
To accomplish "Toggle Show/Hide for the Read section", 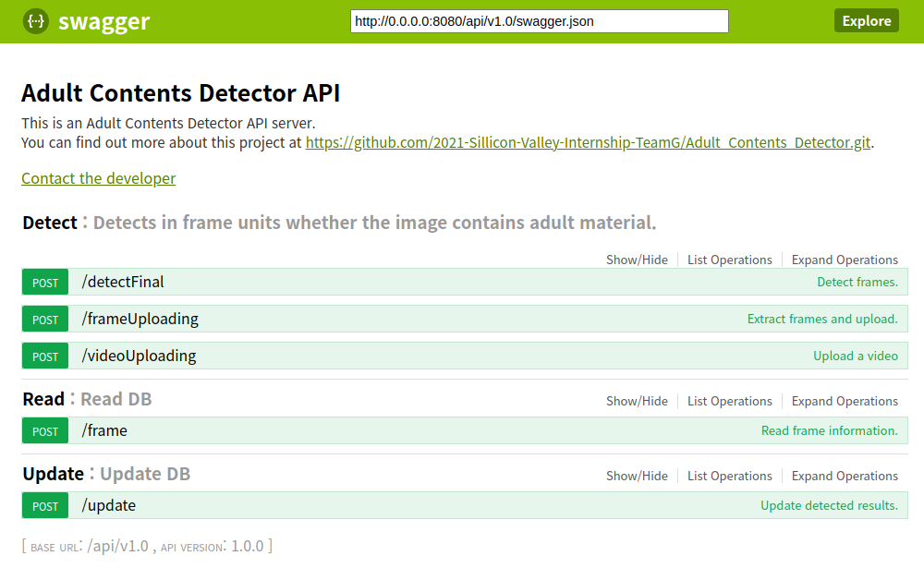I will pos(637,401).
